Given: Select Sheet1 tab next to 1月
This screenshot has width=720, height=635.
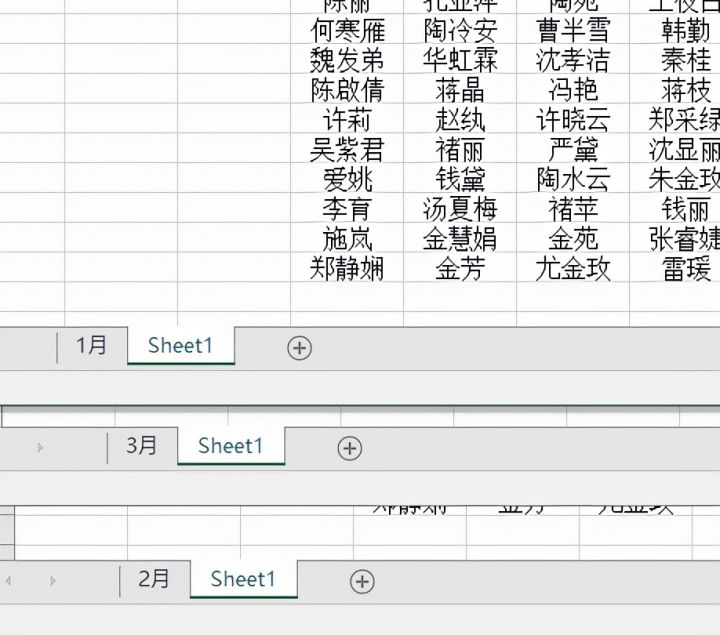Looking at the screenshot, I should pos(181,345).
